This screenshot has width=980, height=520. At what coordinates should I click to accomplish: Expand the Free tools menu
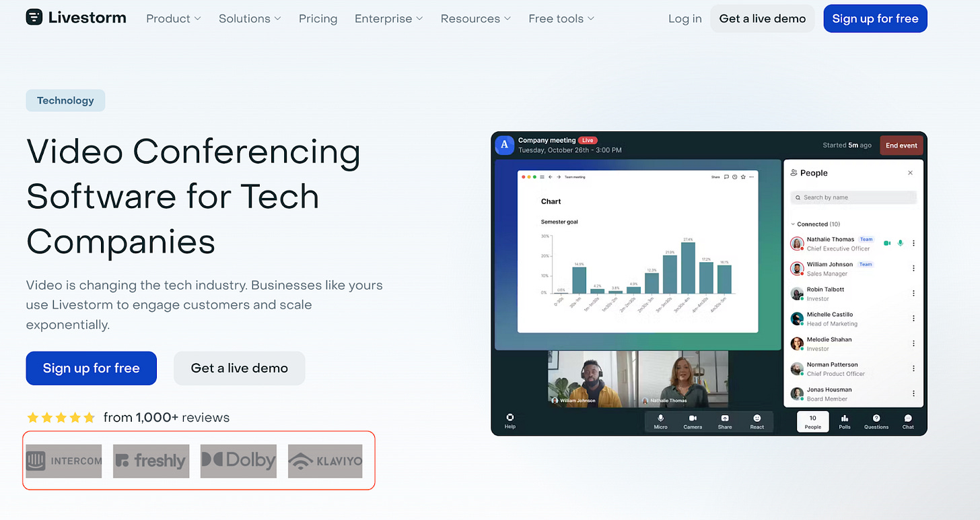[561, 19]
